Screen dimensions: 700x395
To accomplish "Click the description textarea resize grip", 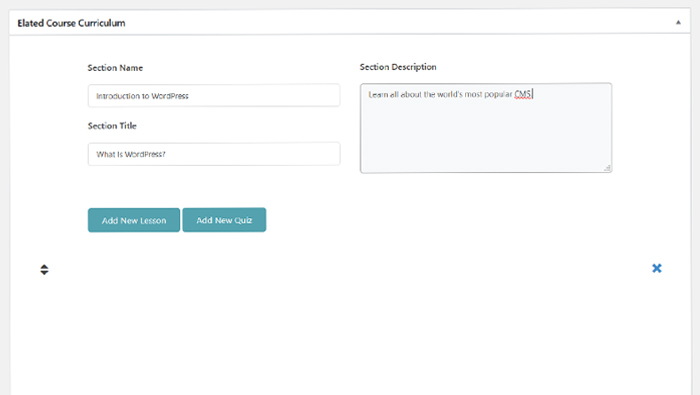I will (608, 168).
